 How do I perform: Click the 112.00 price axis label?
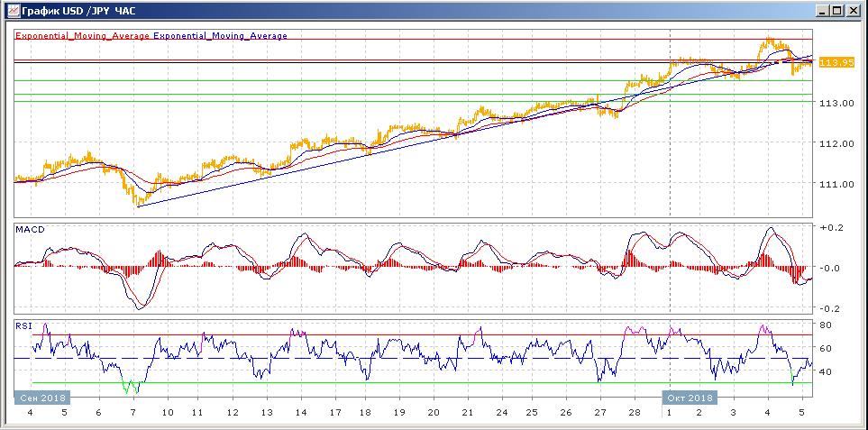(837, 143)
